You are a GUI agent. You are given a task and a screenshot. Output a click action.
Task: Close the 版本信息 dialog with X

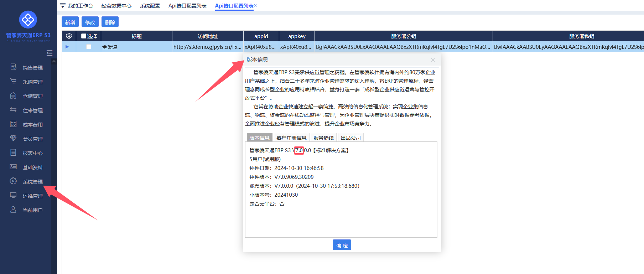point(433,60)
